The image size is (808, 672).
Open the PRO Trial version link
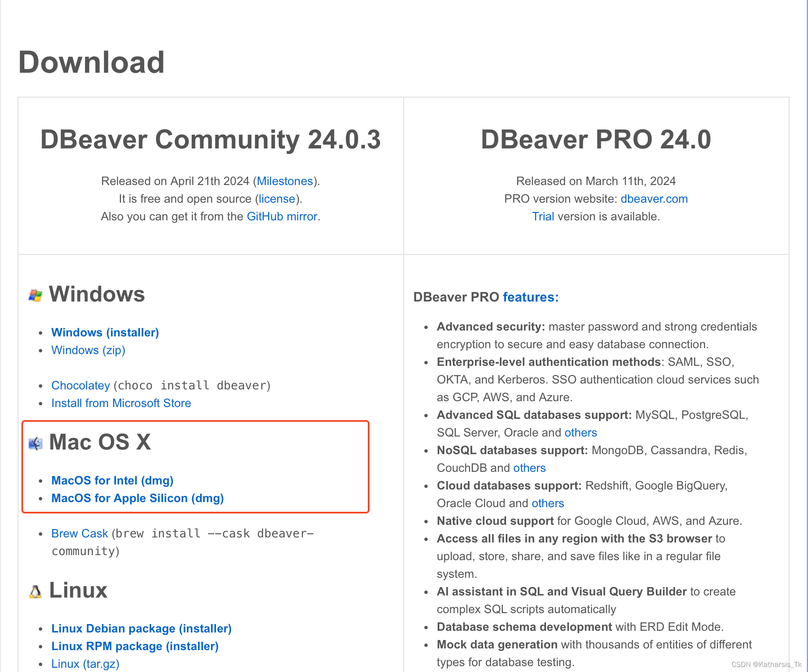[543, 216]
